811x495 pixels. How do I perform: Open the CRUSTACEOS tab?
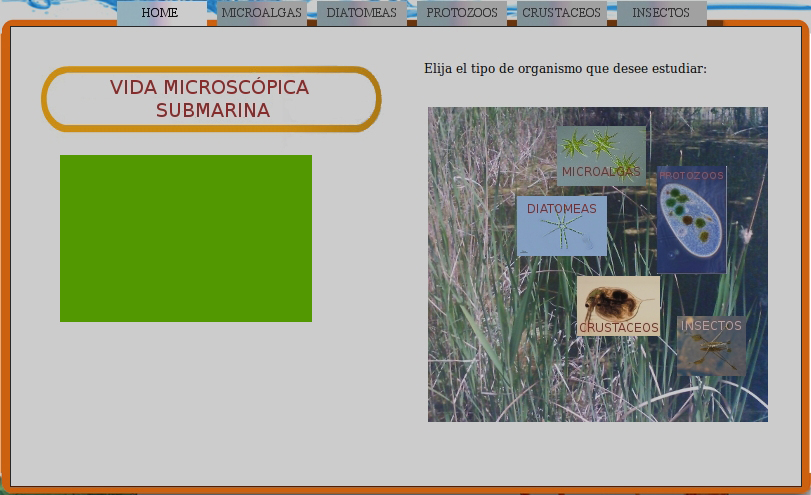click(x=561, y=13)
